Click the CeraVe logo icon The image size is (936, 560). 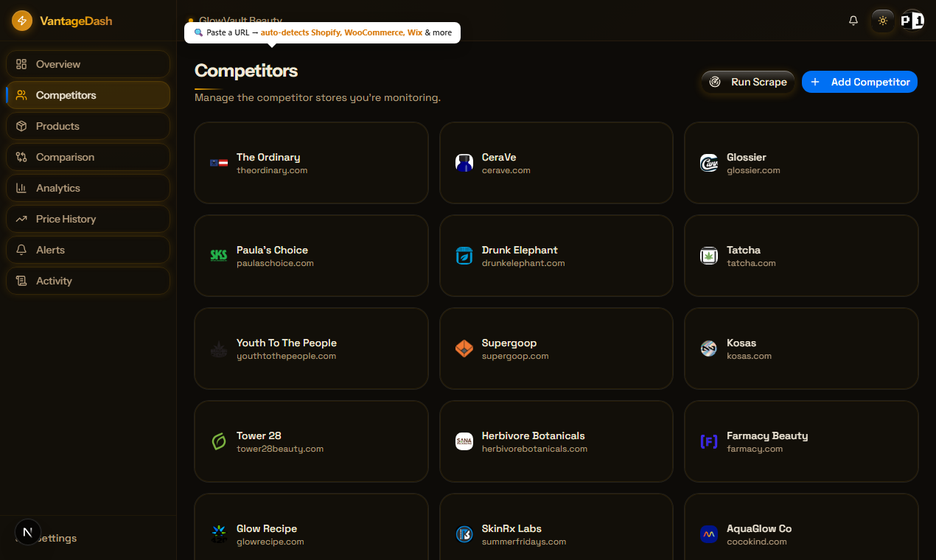pyautogui.click(x=464, y=163)
